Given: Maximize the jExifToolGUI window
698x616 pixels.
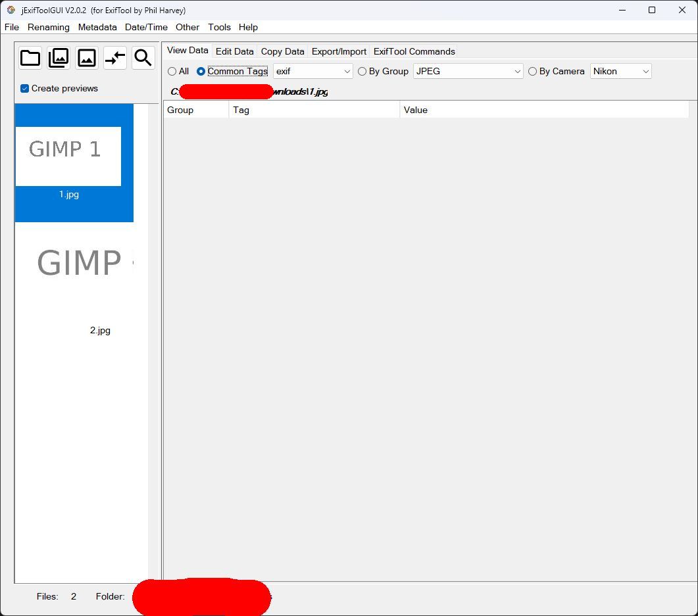Looking at the screenshot, I should [652, 10].
